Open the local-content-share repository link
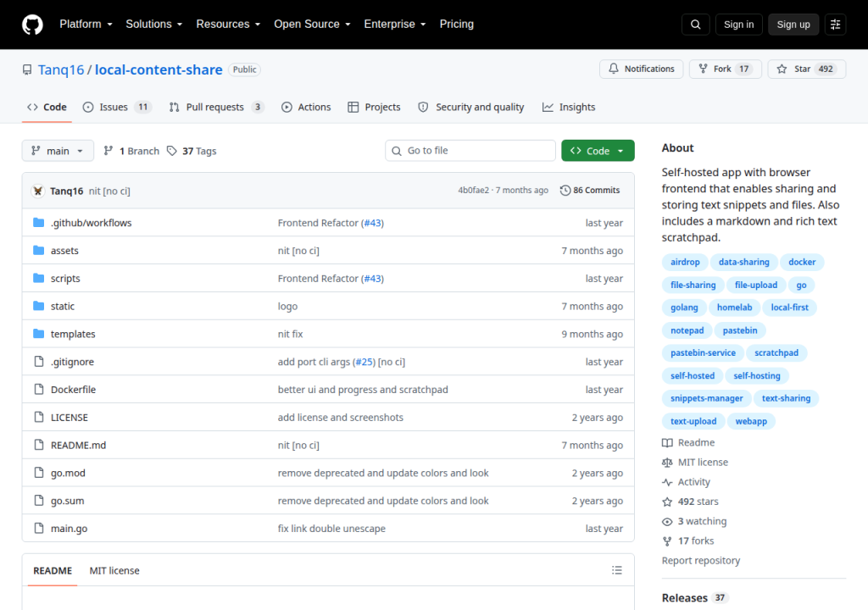 click(x=159, y=69)
